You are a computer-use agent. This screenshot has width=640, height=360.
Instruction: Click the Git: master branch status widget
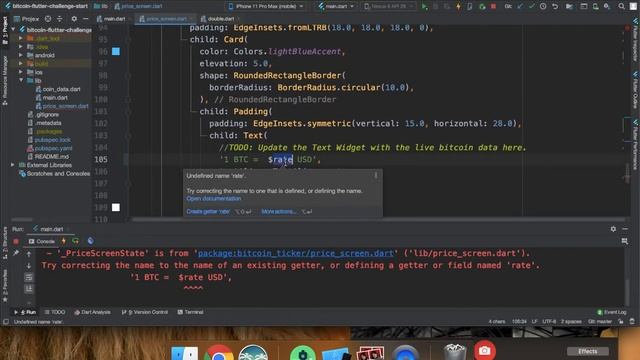[x=600, y=322]
